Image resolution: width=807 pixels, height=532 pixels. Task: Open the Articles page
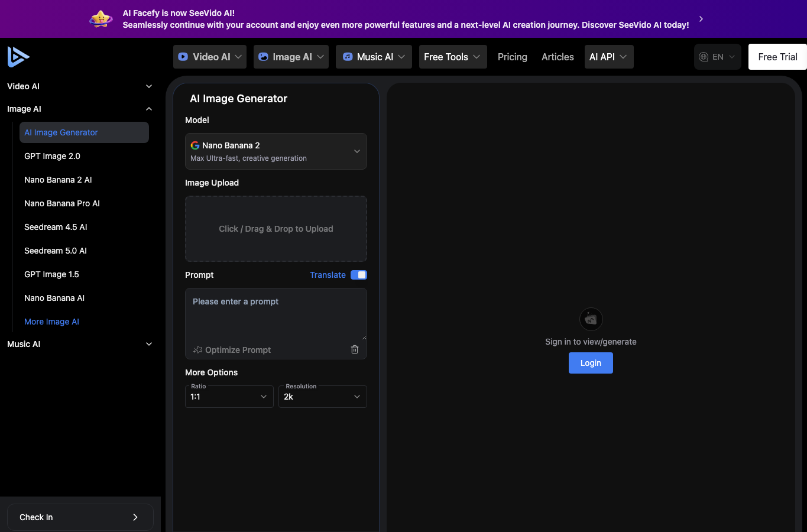558,57
